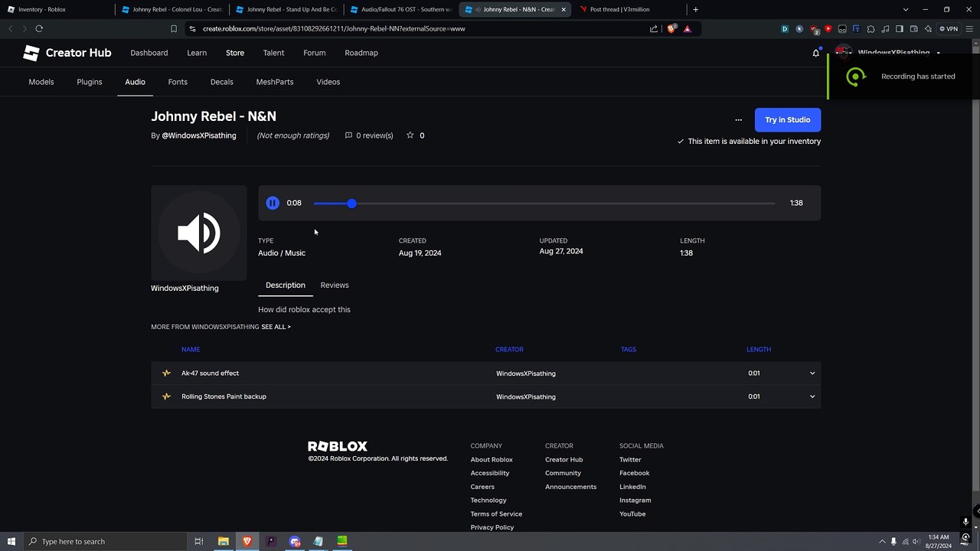Open the music note media control icon
Viewport: 980px width, 551px height.
885,29
